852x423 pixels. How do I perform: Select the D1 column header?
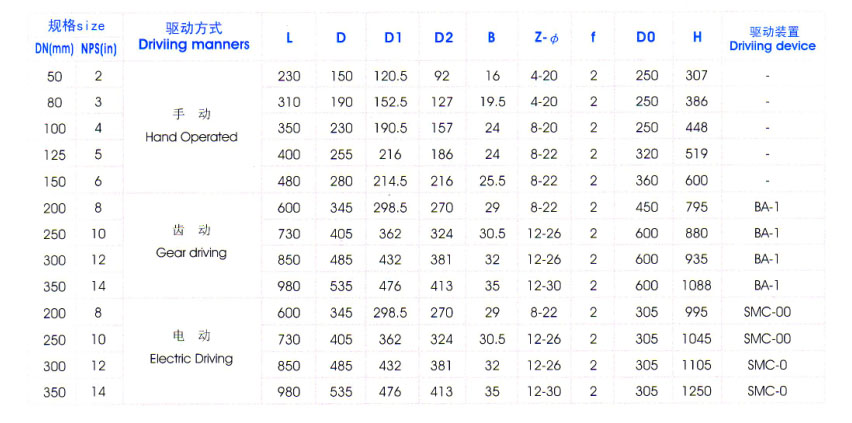tap(393, 38)
